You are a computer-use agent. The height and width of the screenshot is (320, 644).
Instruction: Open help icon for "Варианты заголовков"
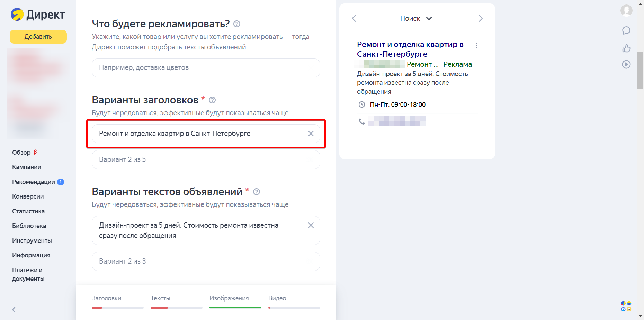point(212,100)
